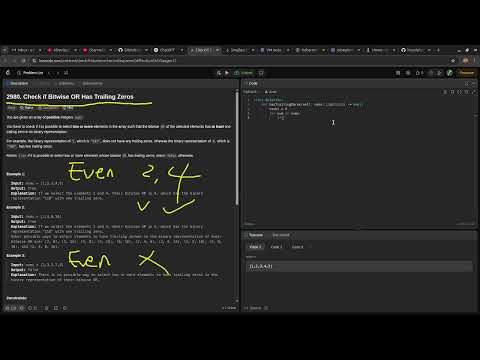Click the description panel scrollbar

click(x=237, y=148)
